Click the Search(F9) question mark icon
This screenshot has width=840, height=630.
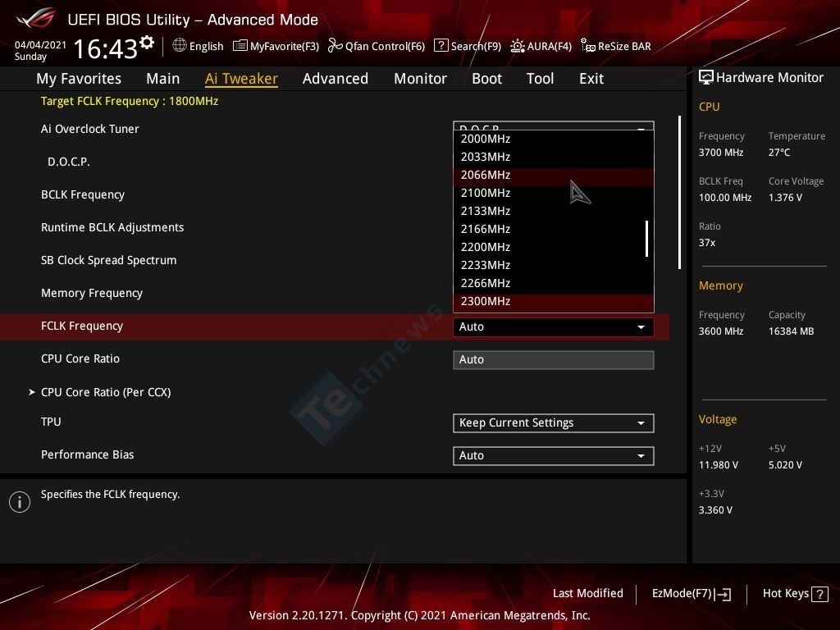point(441,46)
